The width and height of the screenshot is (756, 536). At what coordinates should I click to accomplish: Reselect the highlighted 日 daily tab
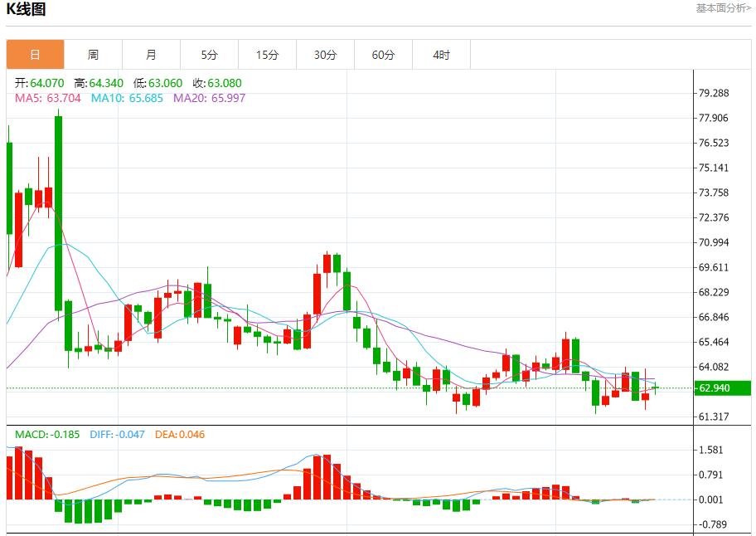coord(35,54)
